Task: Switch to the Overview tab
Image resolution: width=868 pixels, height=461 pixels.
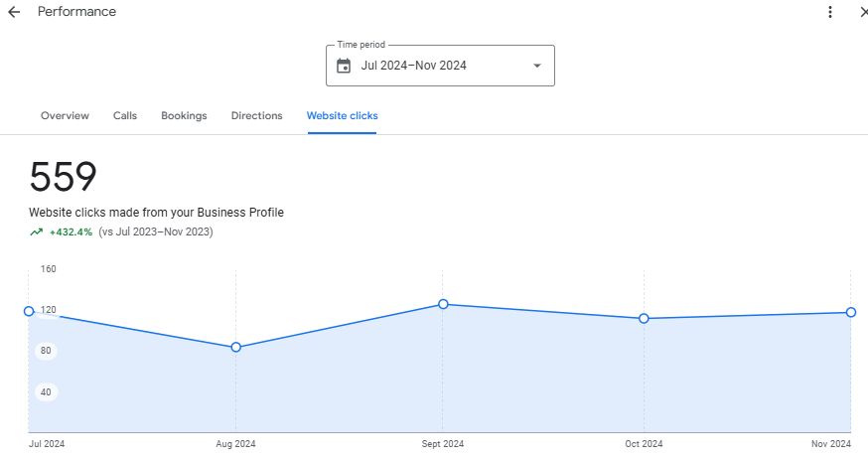Action: click(x=65, y=116)
